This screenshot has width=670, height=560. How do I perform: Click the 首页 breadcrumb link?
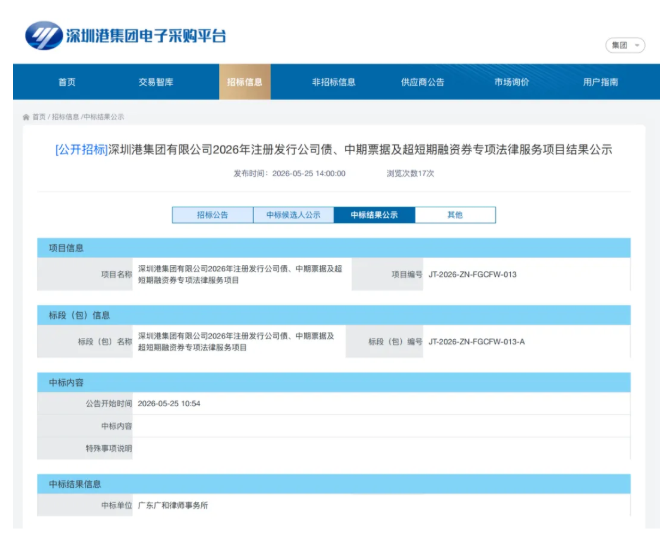tap(39, 117)
